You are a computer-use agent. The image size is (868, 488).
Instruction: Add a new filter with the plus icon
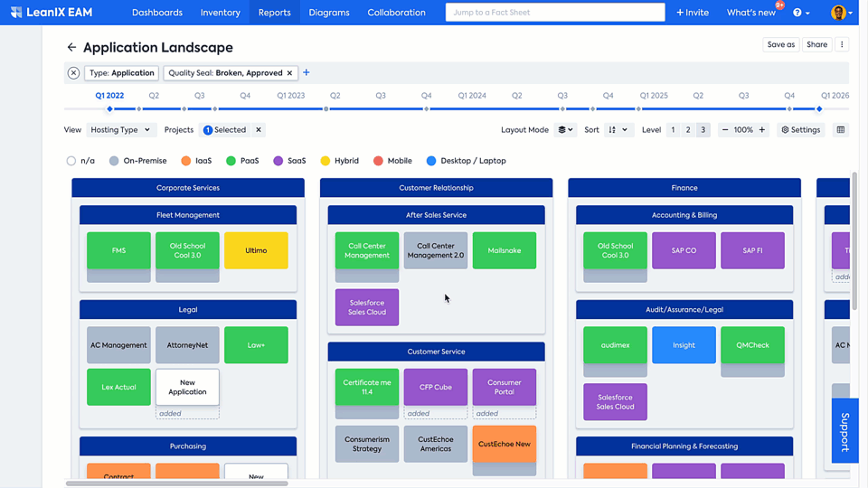click(x=307, y=72)
